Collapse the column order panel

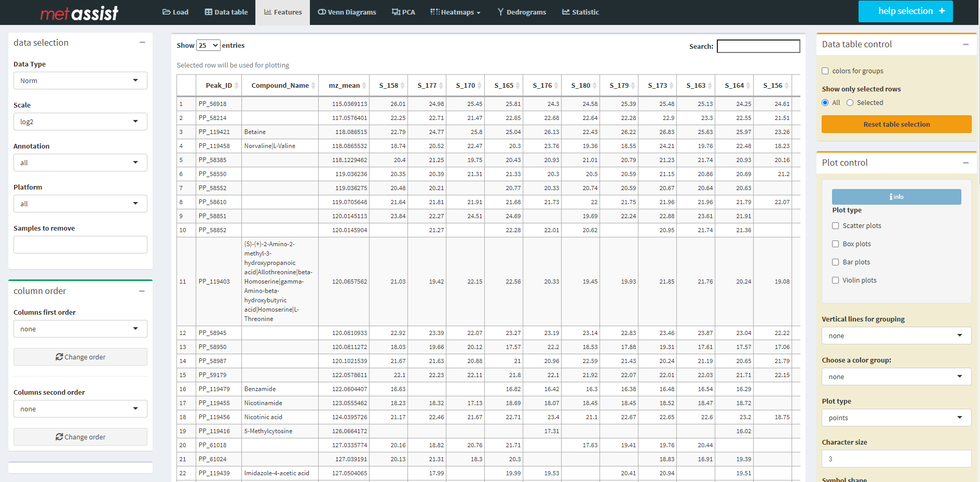pyautogui.click(x=142, y=291)
